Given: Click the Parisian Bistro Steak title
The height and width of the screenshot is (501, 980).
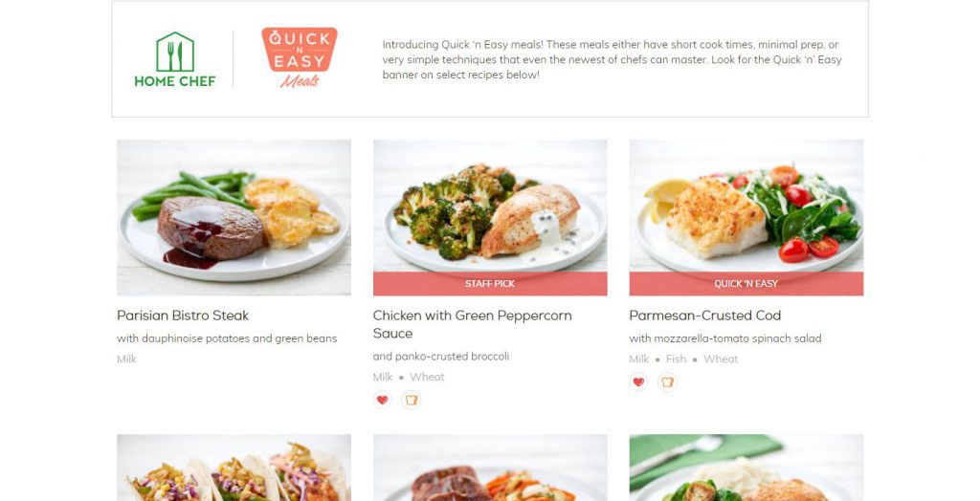Looking at the screenshot, I should [x=183, y=316].
